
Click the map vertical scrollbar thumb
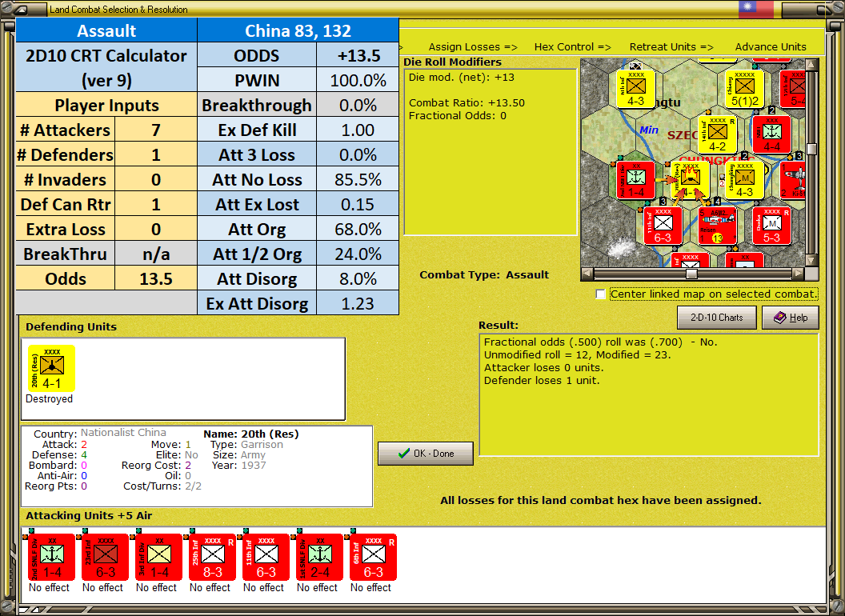pos(811,149)
